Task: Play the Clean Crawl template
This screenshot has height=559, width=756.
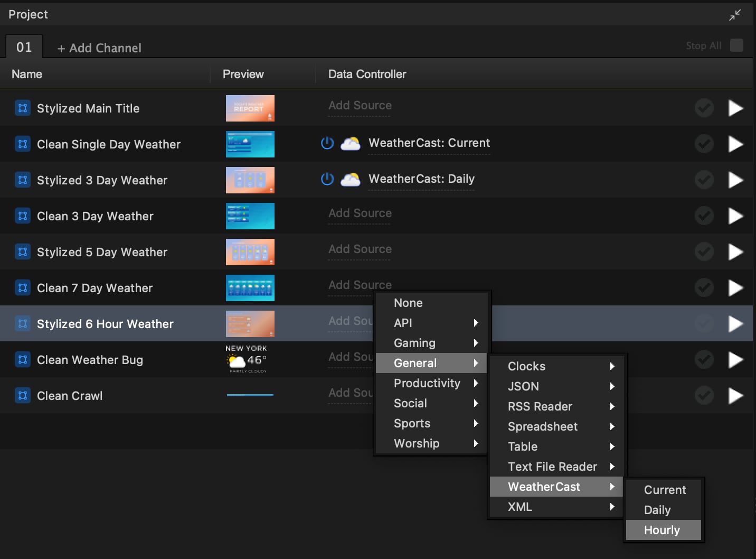Action: (x=735, y=396)
